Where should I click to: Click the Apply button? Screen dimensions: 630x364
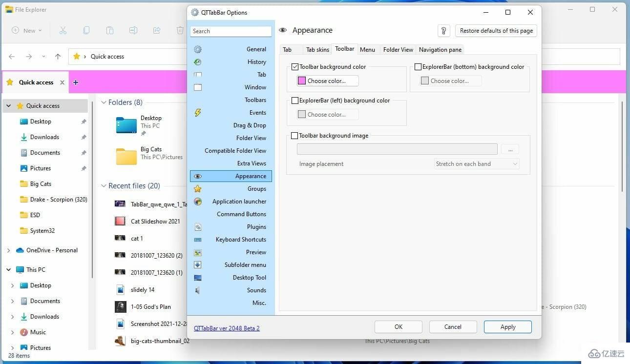tap(508, 327)
